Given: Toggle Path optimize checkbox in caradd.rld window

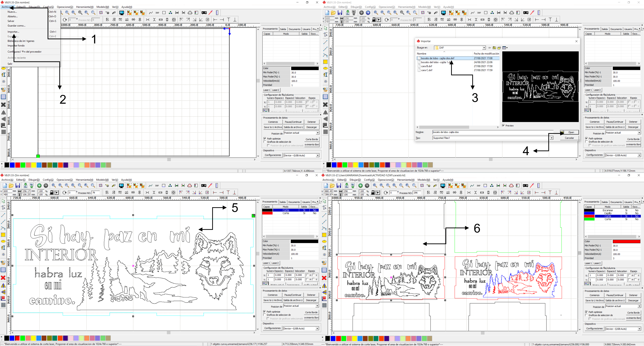Looking at the screenshot, I should tap(587, 312).
